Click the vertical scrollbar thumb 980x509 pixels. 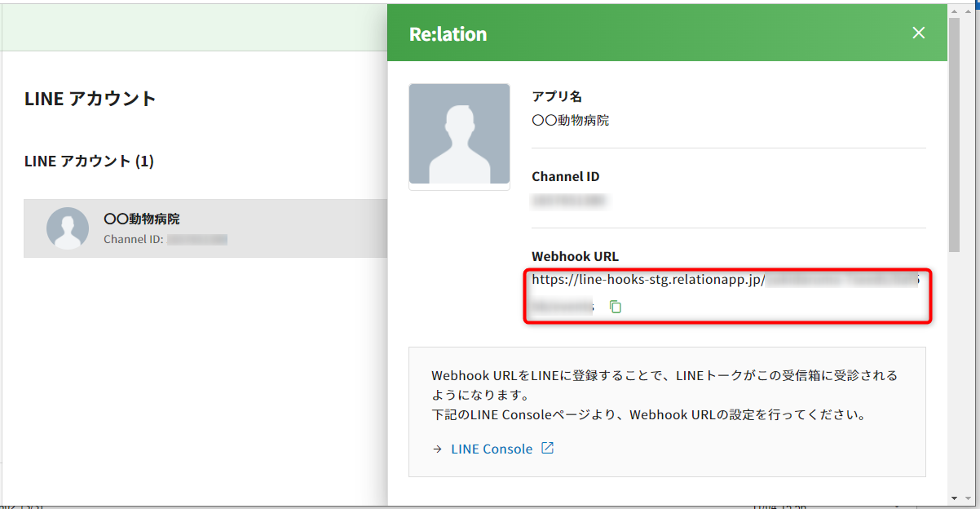click(955, 131)
